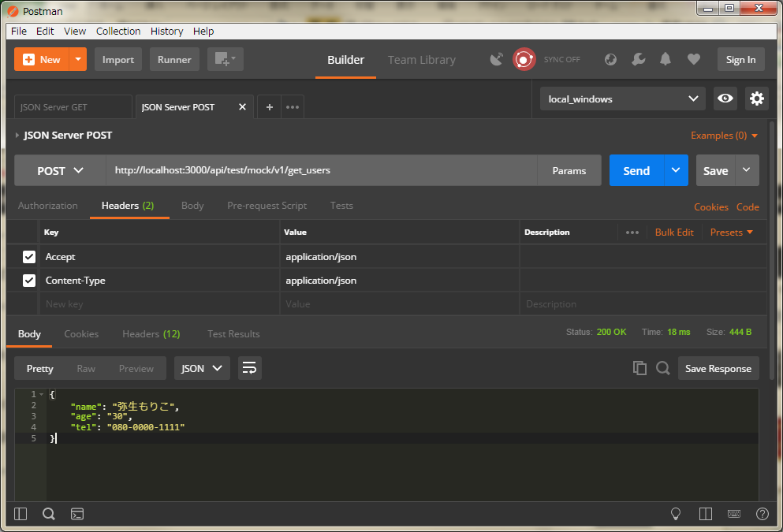Open the local_windows environment selector
The width and height of the screenshot is (783, 532).
click(x=622, y=99)
